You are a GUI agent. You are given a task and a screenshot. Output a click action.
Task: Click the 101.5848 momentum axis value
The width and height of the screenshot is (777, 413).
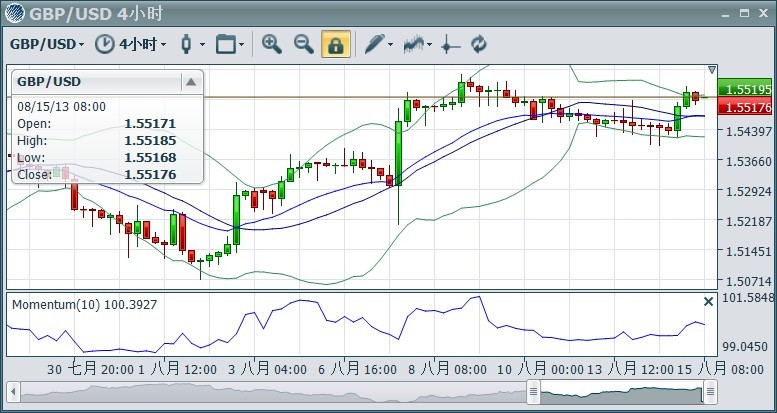(x=748, y=298)
